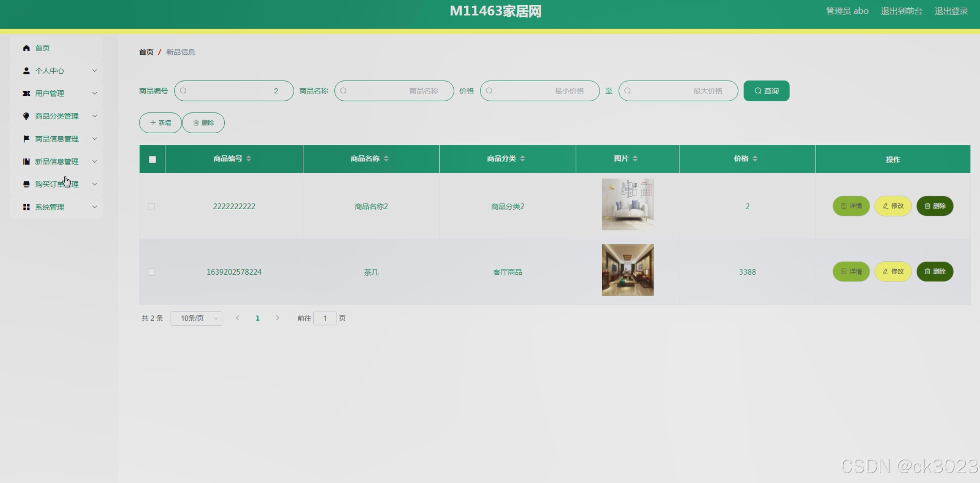Click the 最小价格 input field

pos(540,91)
